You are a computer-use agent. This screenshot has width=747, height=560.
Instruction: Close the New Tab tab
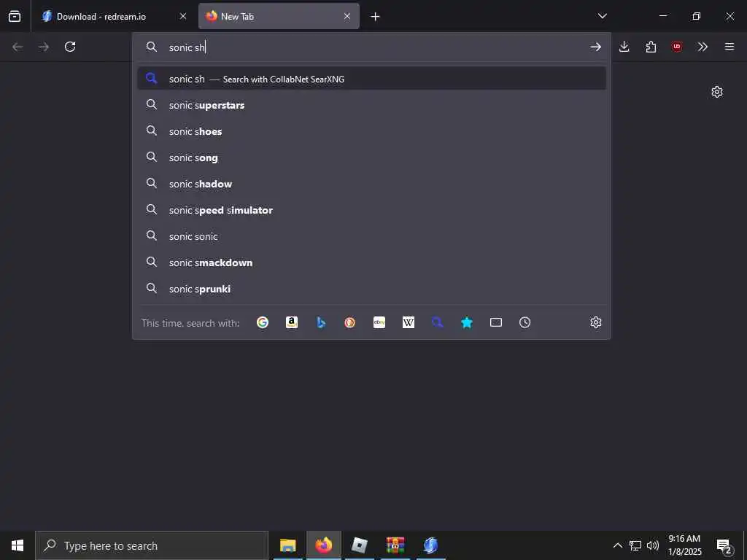(x=347, y=17)
